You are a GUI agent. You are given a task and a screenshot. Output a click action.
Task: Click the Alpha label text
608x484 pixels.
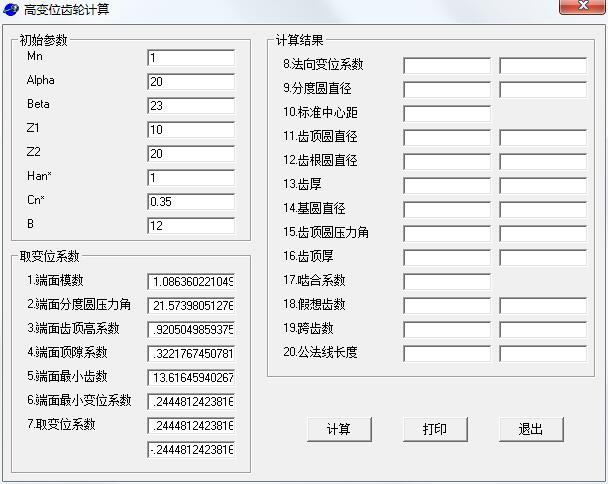(x=41, y=80)
